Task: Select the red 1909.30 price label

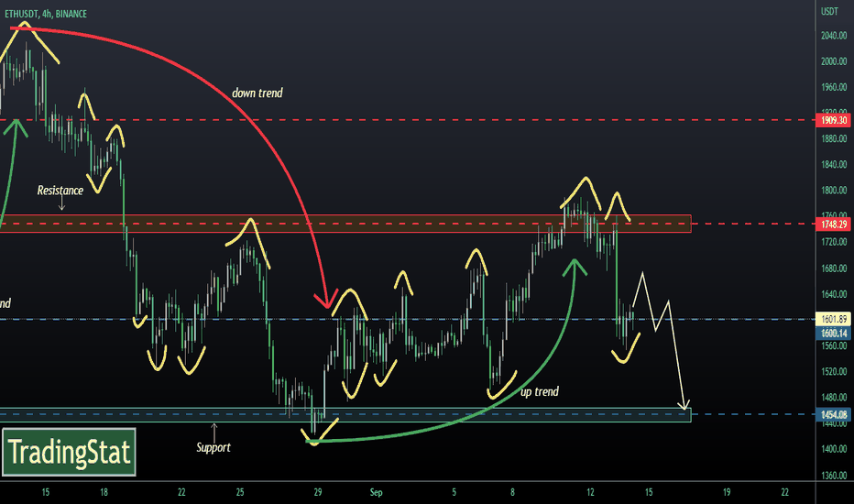Action: tap(833, 120)
